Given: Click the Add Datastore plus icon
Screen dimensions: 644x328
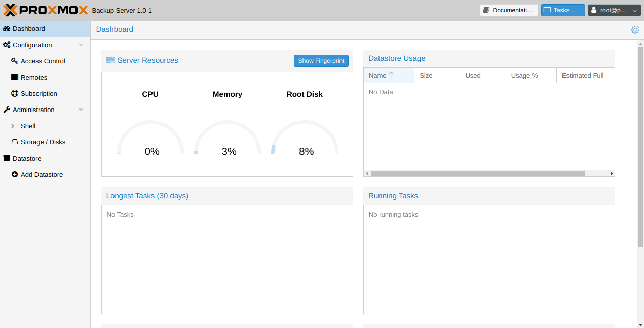Looking at the screenshot, I should pyautogui.click(x=15, y=174).
